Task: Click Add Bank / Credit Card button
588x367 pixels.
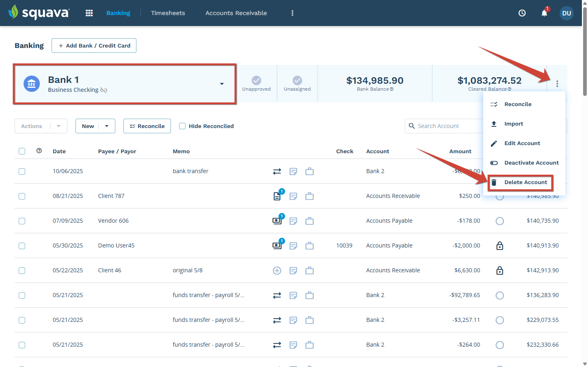Action: [94, 46]
